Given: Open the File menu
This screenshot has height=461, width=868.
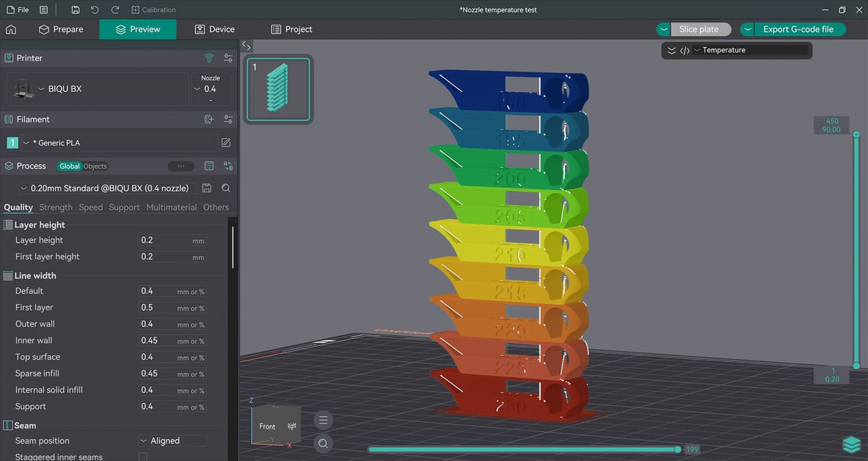Looking at the screenshot, I should [x=18, y=9].
